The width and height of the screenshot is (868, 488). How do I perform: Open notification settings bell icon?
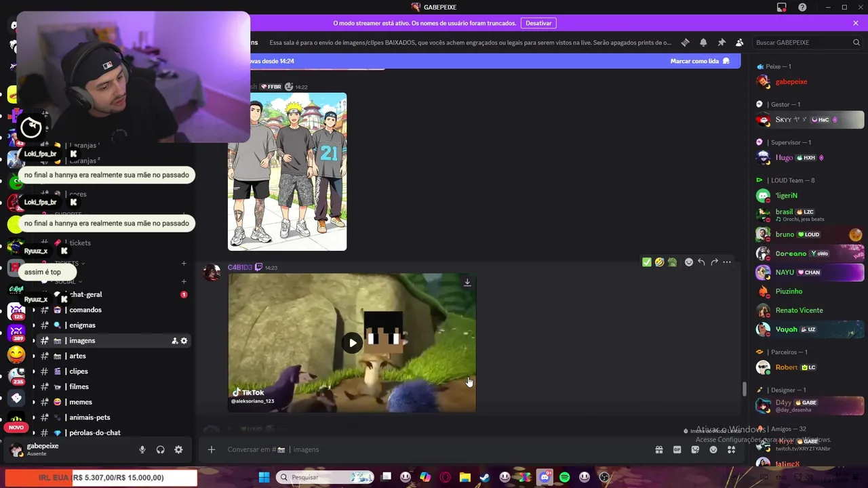point(703,42)
